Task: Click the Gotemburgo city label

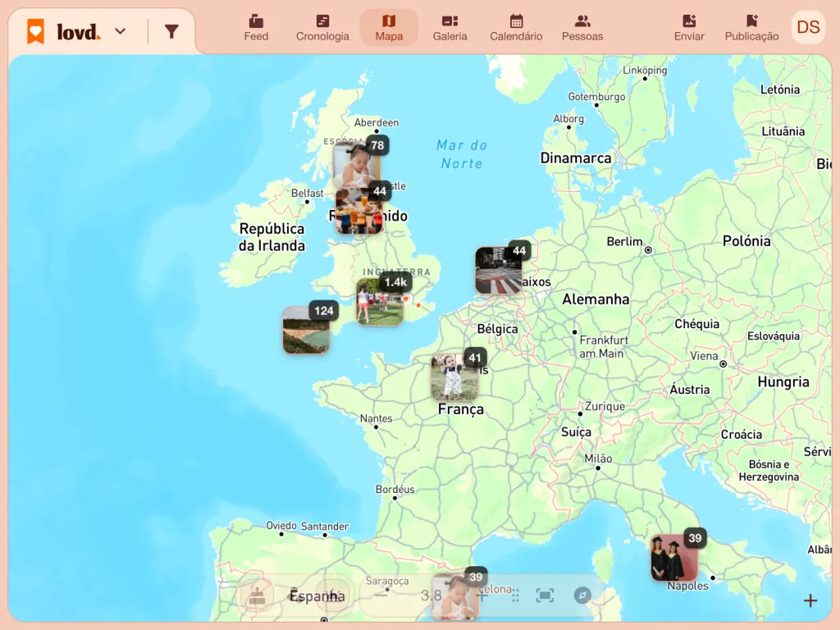Action: (596, 97)
